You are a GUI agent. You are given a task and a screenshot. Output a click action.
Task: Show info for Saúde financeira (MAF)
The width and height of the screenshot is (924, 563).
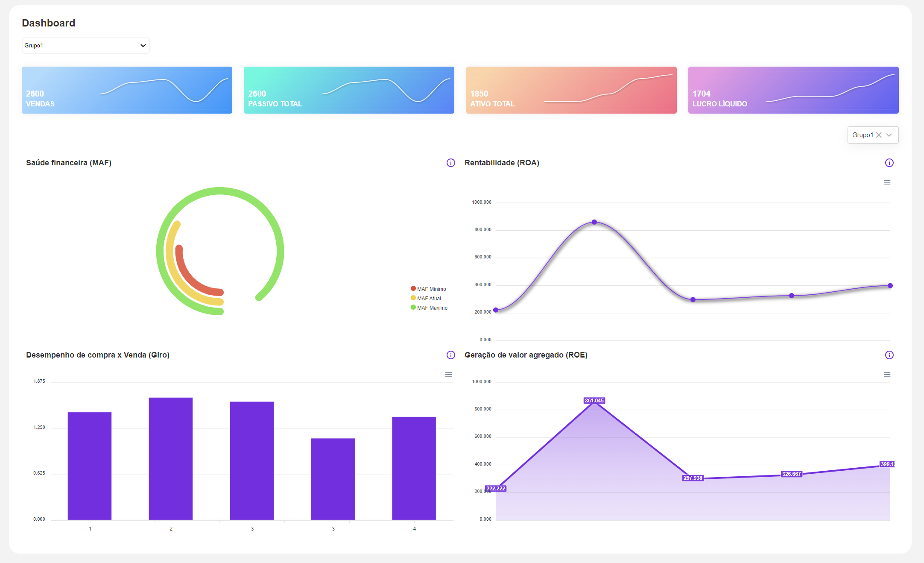coord(451,163)
